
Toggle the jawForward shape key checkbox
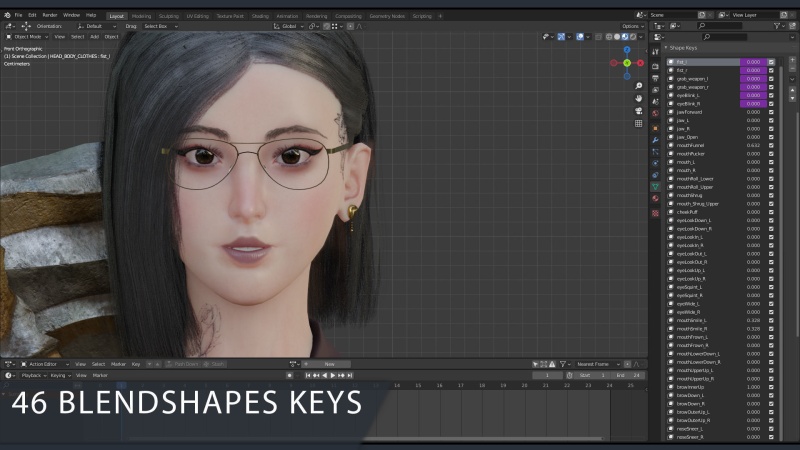click(771, 112)
